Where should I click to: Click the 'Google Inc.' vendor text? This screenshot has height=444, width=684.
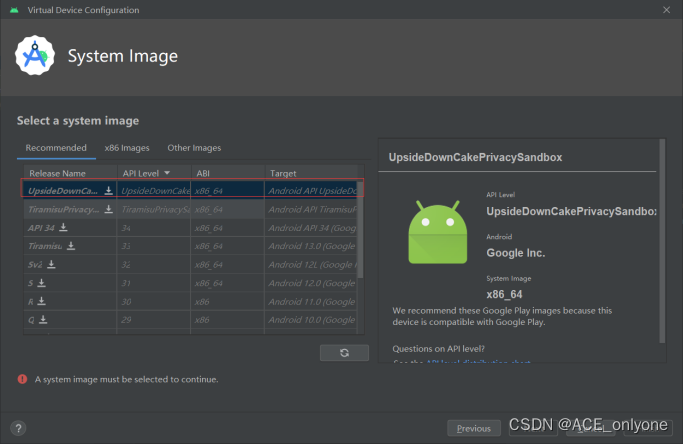pyautogui.click(x=516, y=253)
